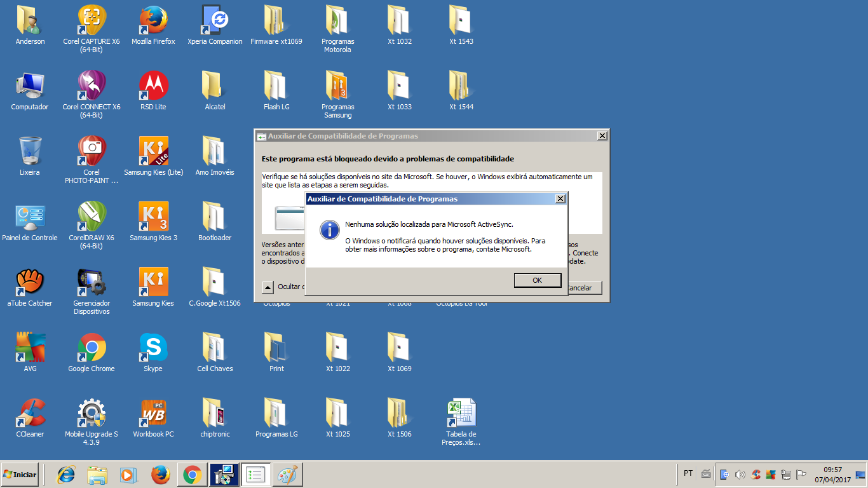Select the Mobile Upgrade S 4.3.9 icon
Viewport: 868px width, 488px height.
tap(92, 421)
